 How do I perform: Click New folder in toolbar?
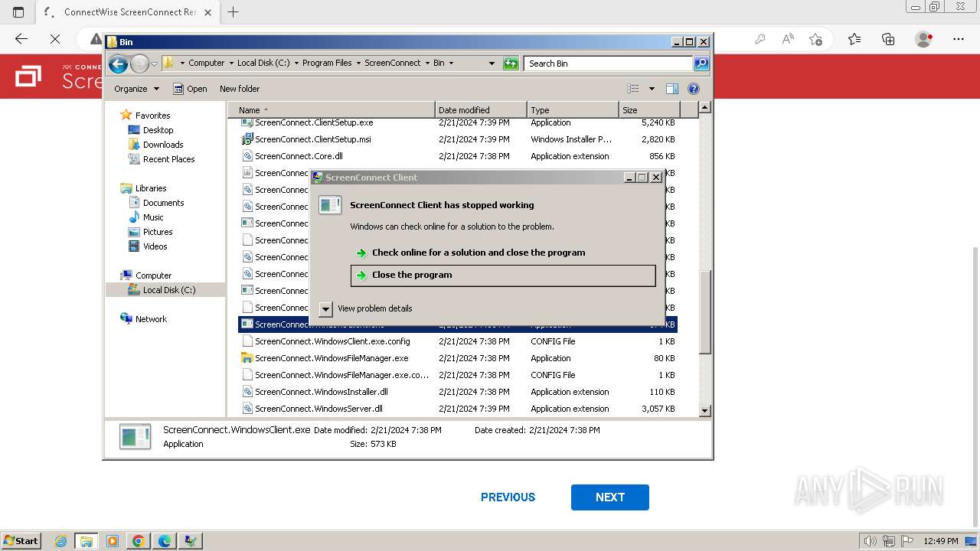click(x=240, y=89)
